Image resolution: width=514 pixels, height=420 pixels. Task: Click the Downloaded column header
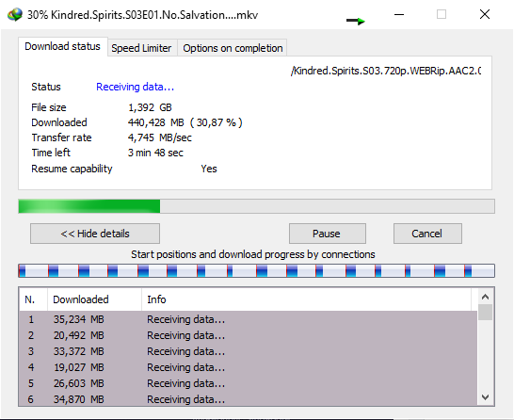(x=95, y=299)
